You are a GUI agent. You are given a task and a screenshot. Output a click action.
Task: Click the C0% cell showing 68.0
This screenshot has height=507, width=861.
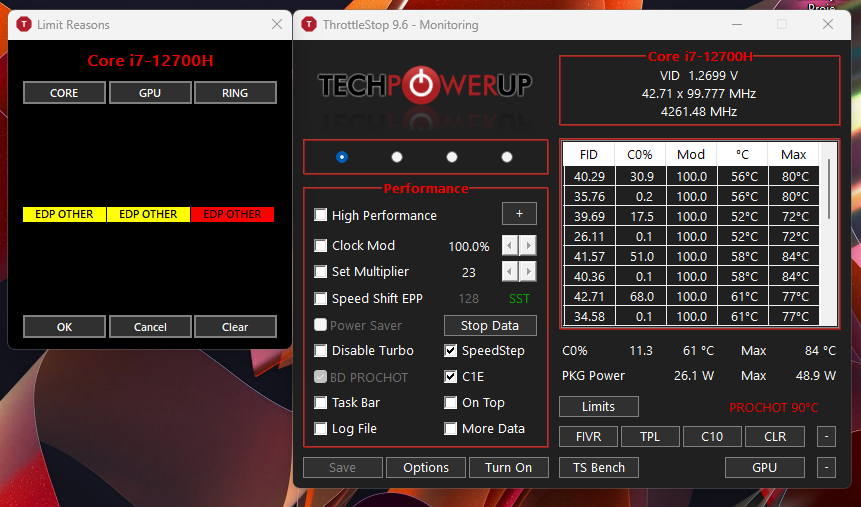click(x=640, y=297)
